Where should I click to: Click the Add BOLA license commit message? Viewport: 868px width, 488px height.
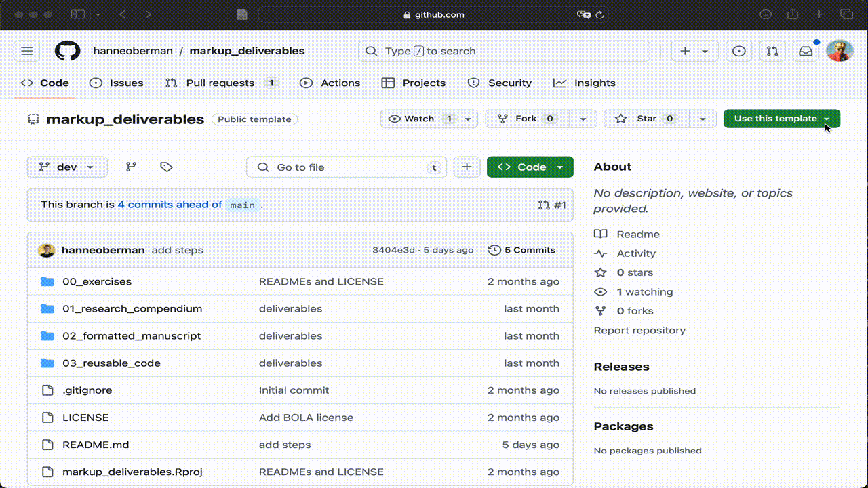(x=306, y=418)
